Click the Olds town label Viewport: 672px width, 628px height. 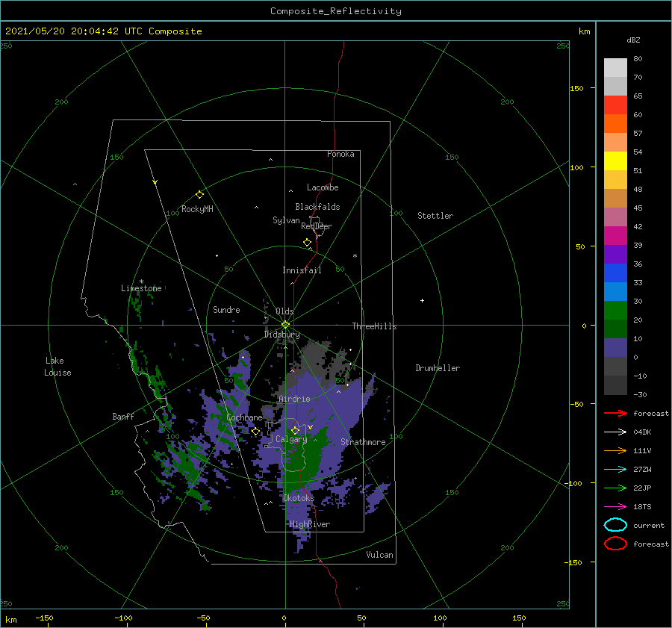pos(284,311)
